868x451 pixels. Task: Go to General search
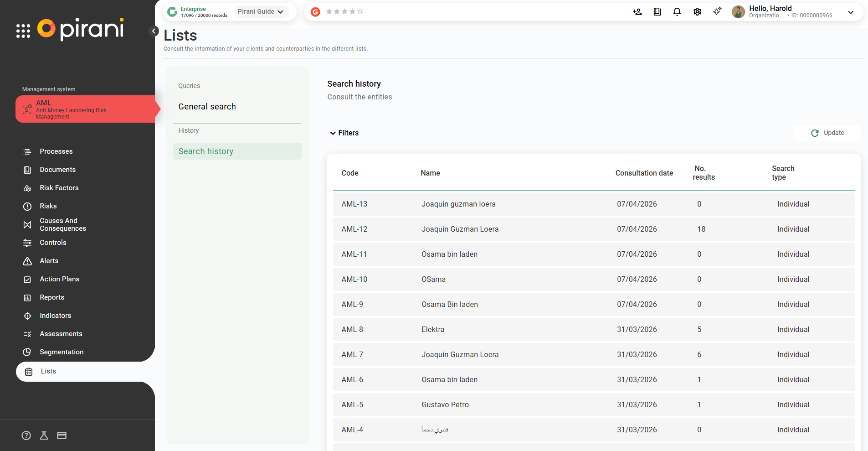coord(207,107)
